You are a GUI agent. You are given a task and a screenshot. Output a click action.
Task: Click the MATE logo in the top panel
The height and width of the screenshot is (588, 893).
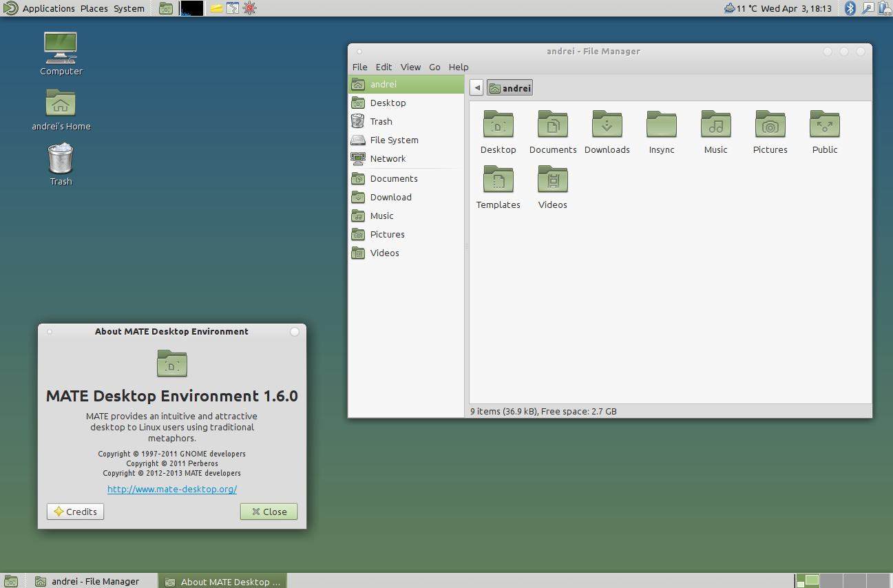point(10,8)
